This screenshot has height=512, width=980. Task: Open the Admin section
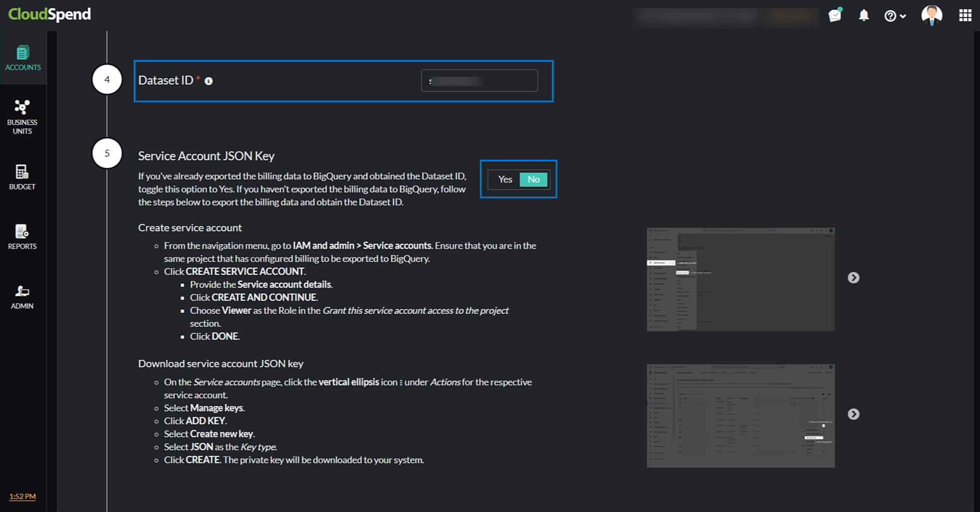[22, 297]
